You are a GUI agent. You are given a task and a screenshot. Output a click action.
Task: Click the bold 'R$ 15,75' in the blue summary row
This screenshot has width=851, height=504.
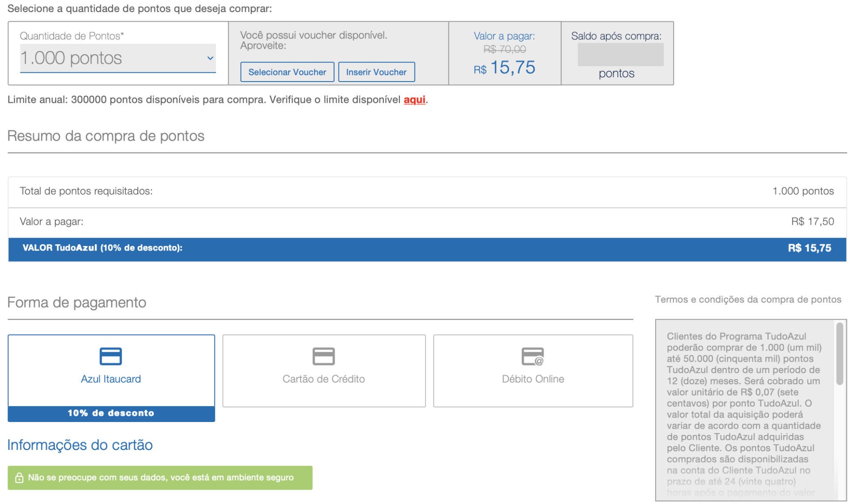click(x=809, y=248)
